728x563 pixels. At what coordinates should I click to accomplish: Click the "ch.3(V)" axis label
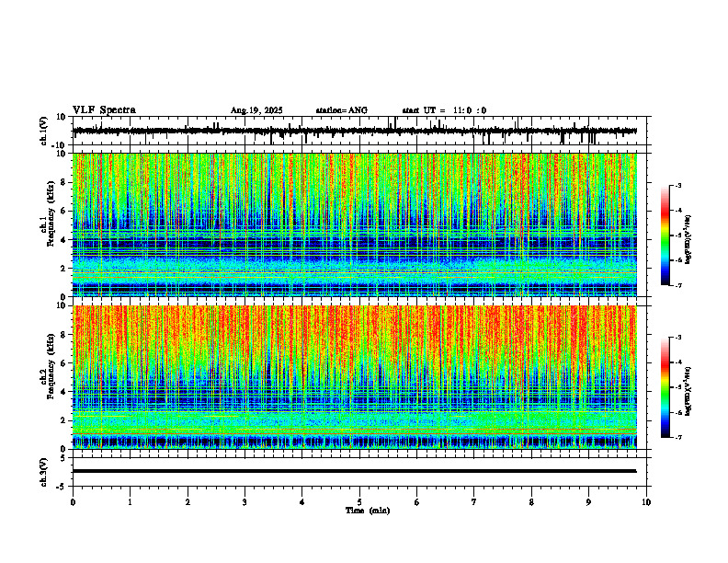pyautogui.click(x=44, y=472)
